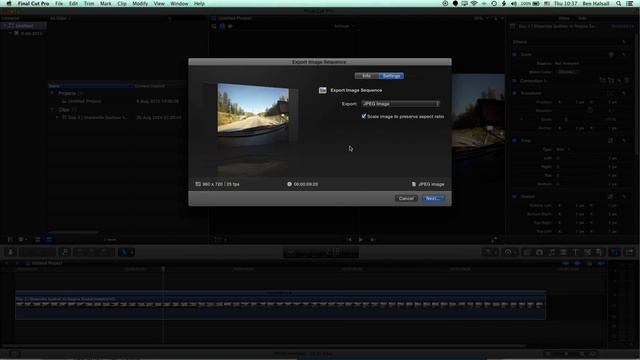Open the Apple menu

click(x=9, y=3)
